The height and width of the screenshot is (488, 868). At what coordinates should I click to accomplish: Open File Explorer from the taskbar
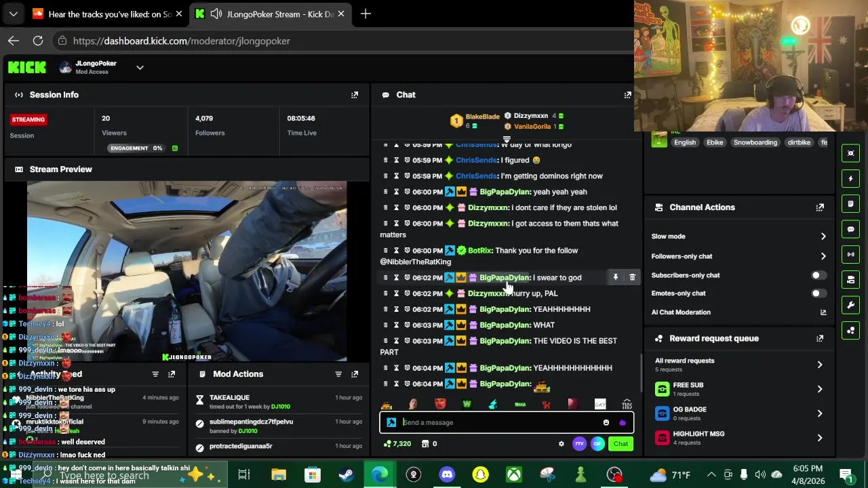pyautogui.click(x=278, y=474)
